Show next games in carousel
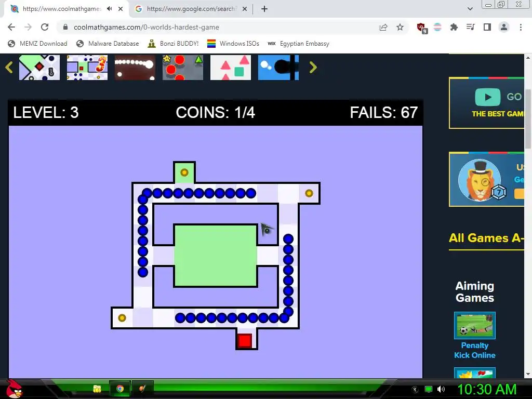Image resolution: width=532 pixels, height=399 pixels. tap(313, 67)
